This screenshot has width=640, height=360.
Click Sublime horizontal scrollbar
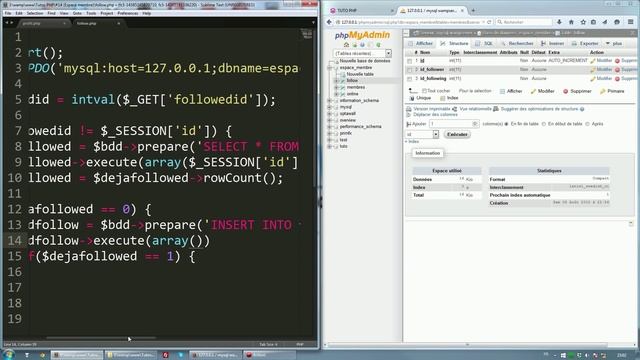[101, 338]
